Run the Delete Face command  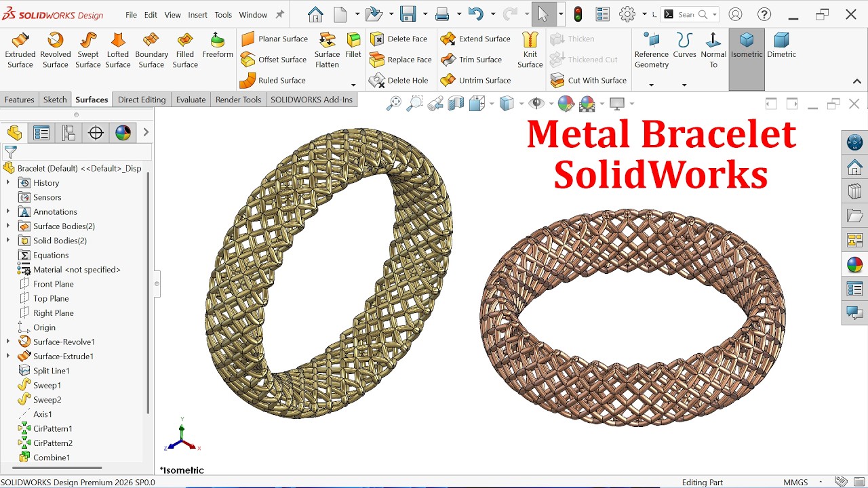399,39
